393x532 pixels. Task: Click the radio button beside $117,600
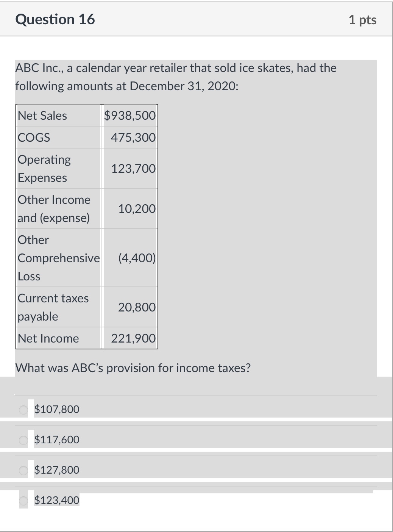[x=23, y=440]
